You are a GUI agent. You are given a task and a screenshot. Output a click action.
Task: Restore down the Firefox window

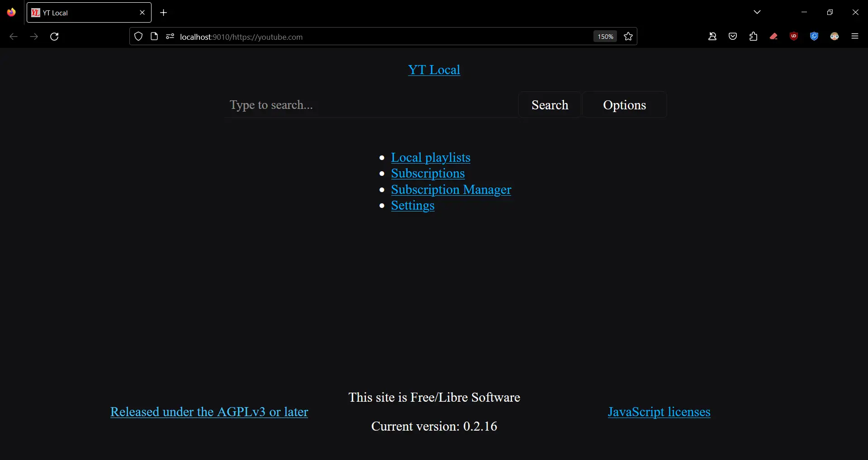(830, 12)
